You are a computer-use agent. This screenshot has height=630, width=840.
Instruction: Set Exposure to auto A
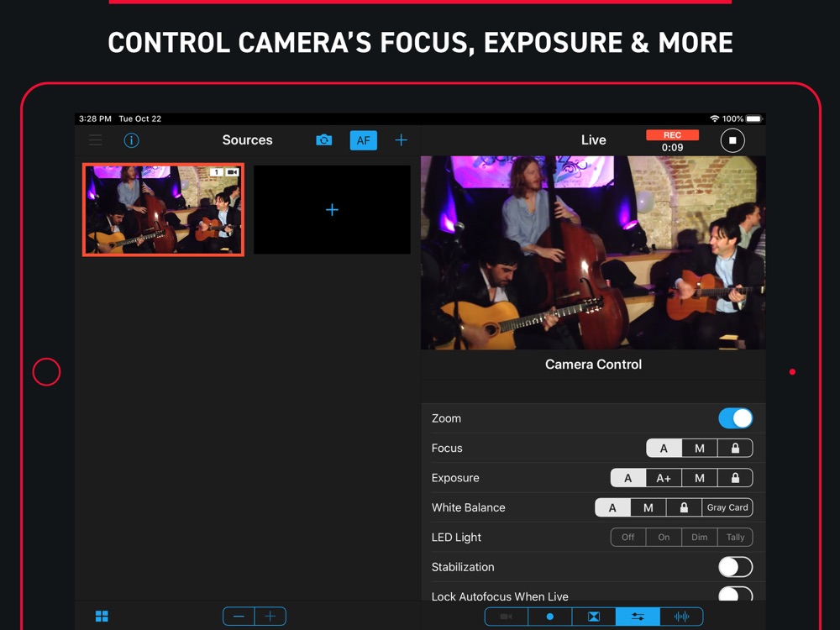pyautogui.click(x=627, y=478)
